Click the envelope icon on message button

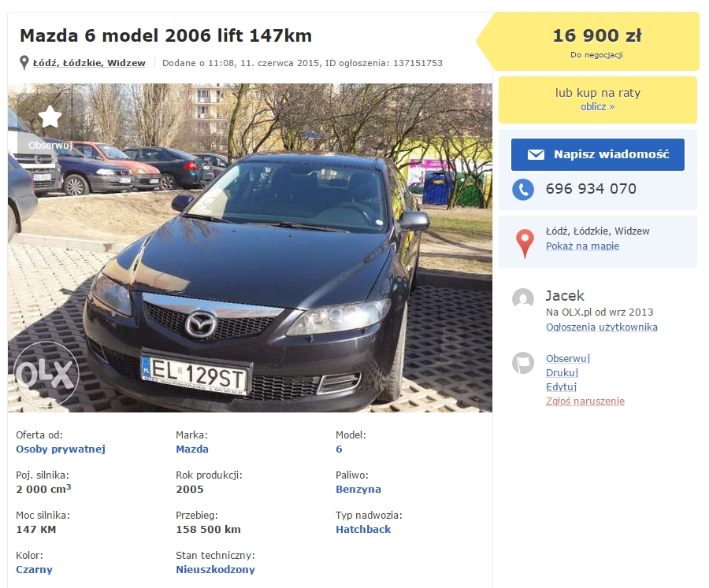click(536, 154)
